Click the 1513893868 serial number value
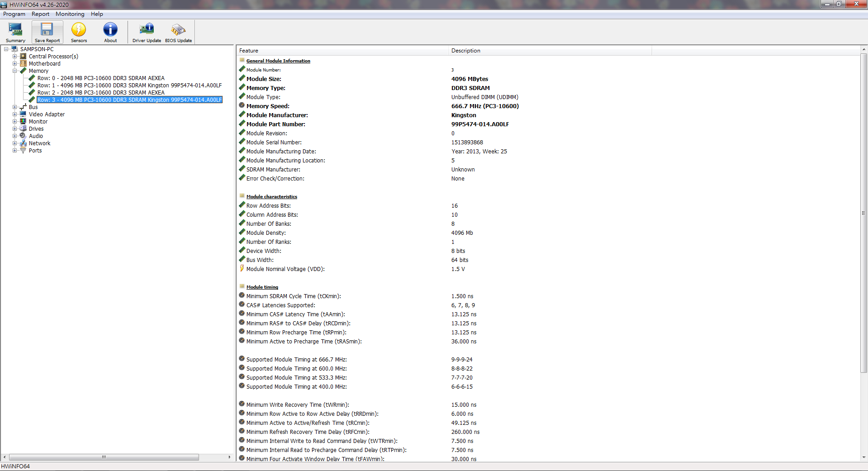The width and height of the screenshot is (868, 471). coord(467,142)
